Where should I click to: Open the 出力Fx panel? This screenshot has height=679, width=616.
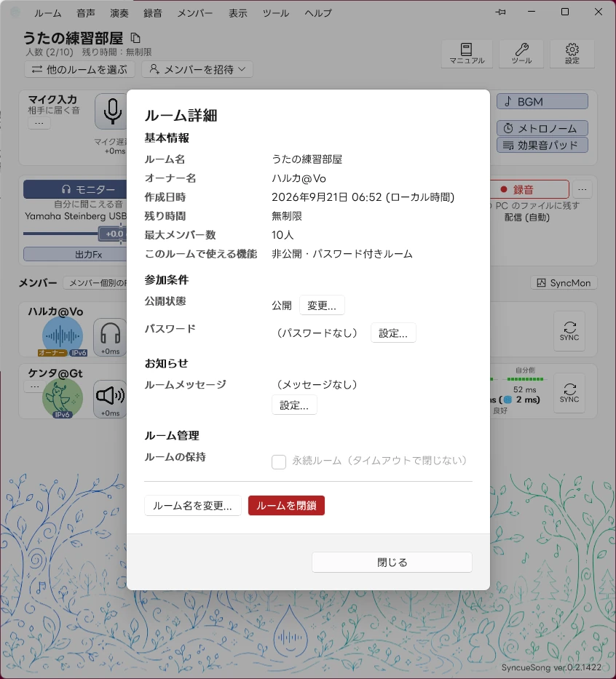point(75,254)
